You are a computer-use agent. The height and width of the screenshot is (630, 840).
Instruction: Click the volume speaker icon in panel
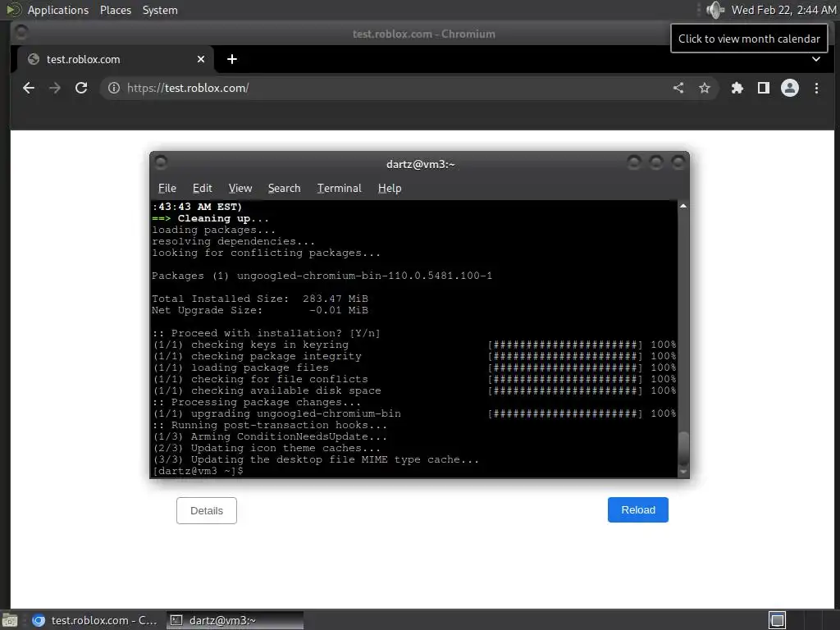point(714,10)
